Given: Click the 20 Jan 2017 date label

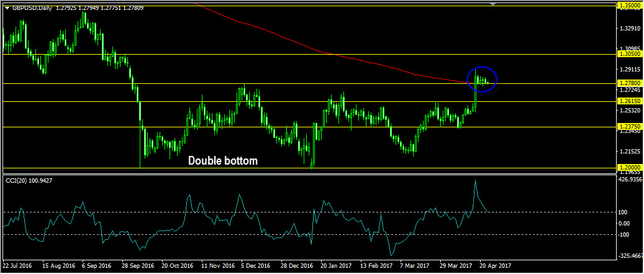Looking at the screenshot, I should (335, 265).
